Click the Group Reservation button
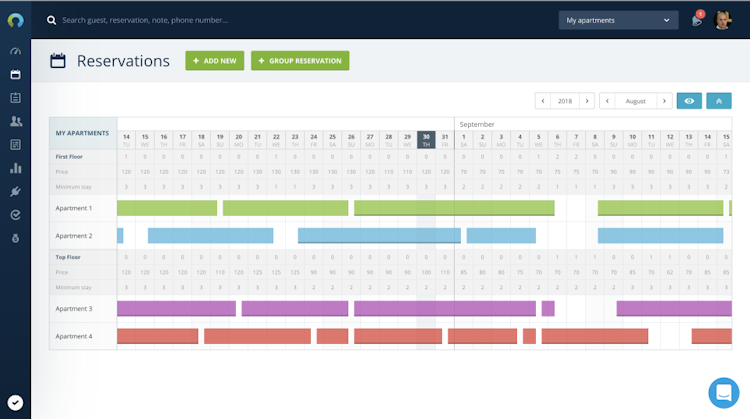 pos(300,61)
